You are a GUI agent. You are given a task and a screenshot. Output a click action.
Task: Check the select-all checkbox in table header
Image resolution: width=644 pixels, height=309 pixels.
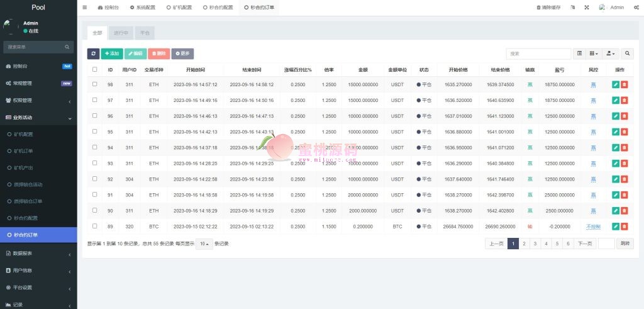pos(95,70)
